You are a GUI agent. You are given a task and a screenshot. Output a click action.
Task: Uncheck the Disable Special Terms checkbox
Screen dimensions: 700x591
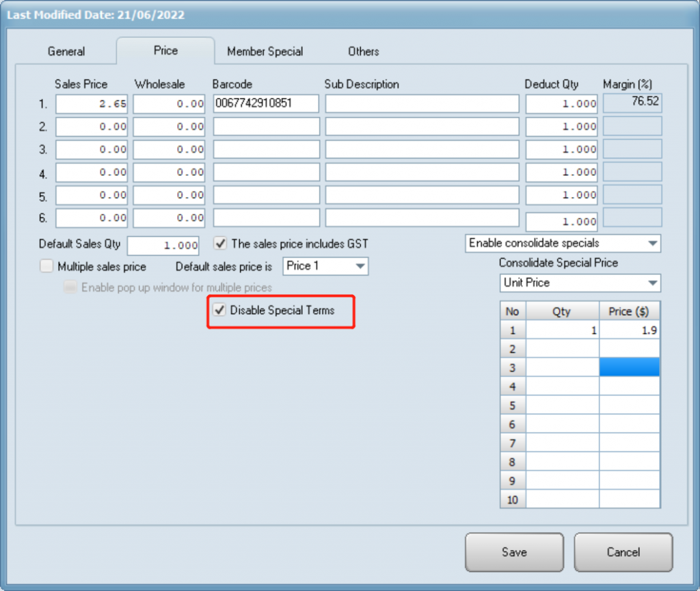[x=220, y=311]
